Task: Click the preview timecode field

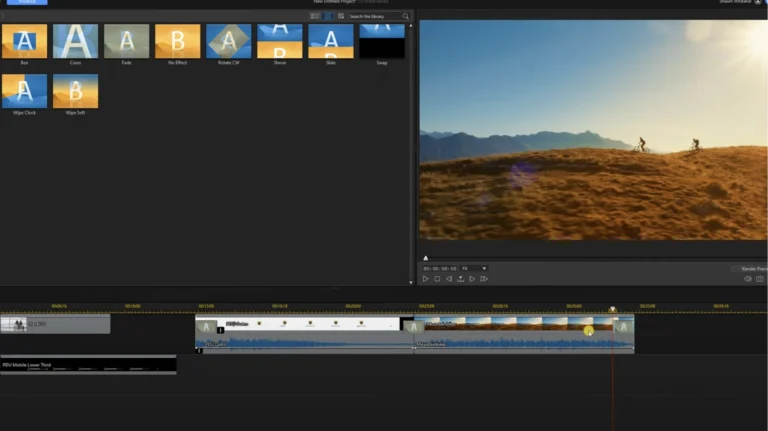Action: (x=440, y=268)
